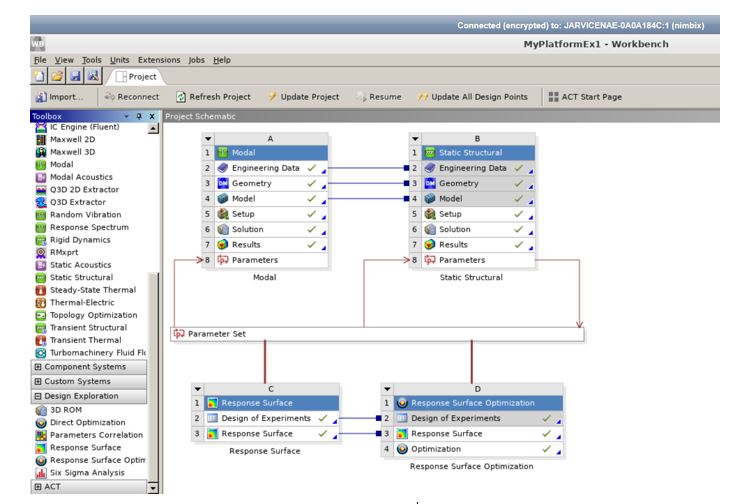The height and width of the screenshot is (504, 756).
Task: Open Toolbox panel dropdown arrow
Action: pos(126,116)
